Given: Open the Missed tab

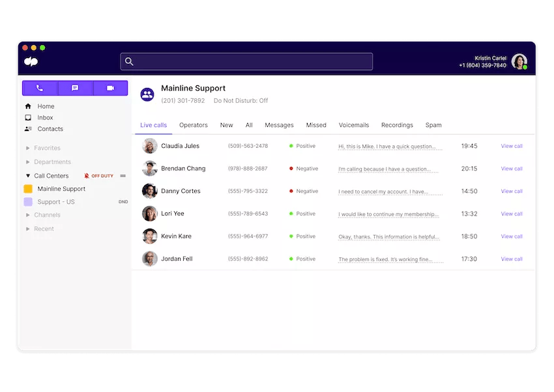Looking at the screenshot, I should click(316, 125).
